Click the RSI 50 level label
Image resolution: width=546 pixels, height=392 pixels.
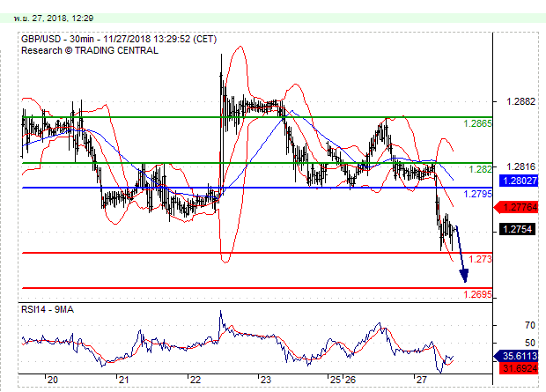click(x=529, y=343)
